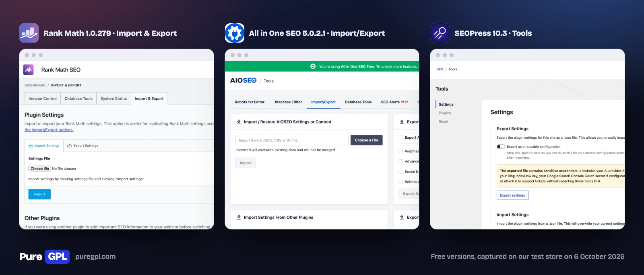Click upload icon beside top Export heading in AIOSEO
The image size is (644, 275).
(402, 122)
